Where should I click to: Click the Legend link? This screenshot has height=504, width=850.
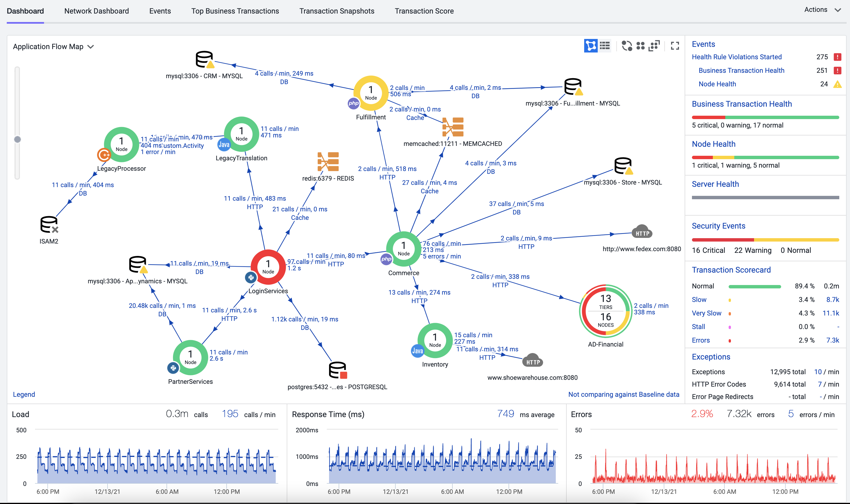point(24,394)
